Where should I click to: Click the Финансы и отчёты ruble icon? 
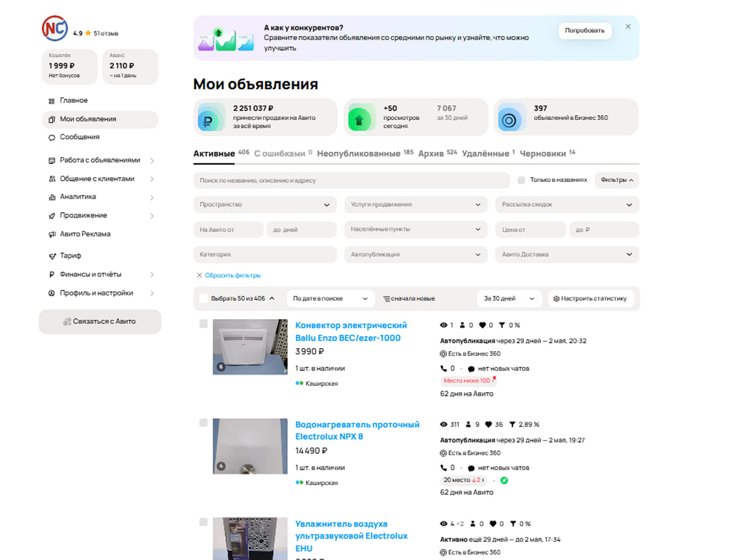point(51,275)
